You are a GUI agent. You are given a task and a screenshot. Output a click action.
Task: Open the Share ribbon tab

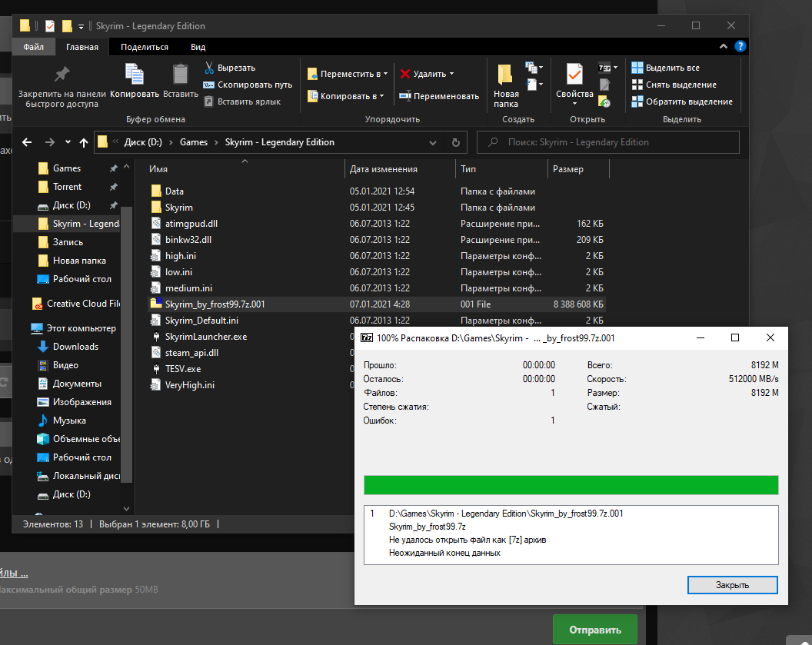pos(145,47)
